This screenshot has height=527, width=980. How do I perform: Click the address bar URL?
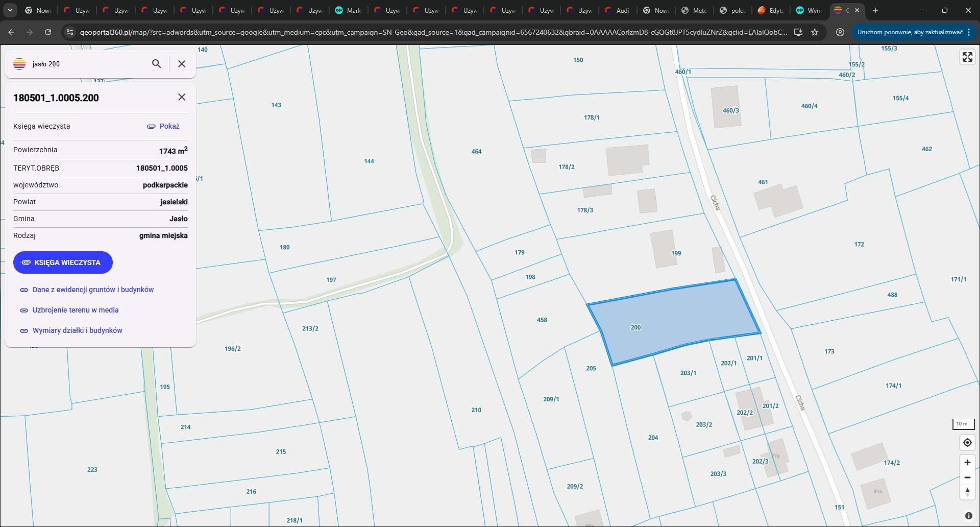(x=433, y=32)
